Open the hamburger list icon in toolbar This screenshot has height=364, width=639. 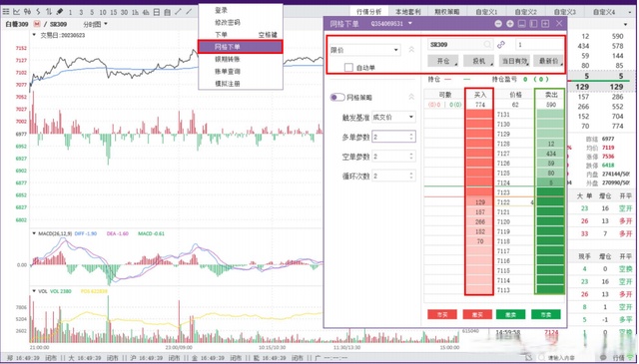[x=6, y=12]
